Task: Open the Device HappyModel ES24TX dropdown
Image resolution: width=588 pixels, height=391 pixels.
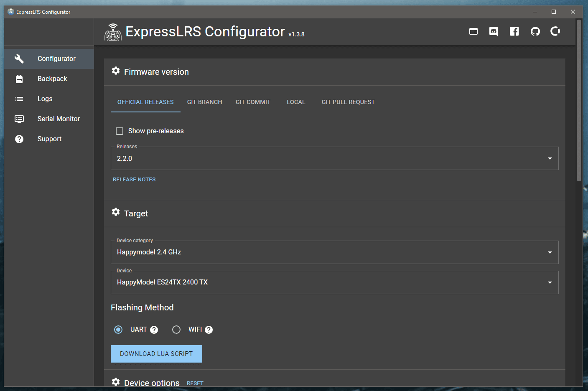Action: coord(334,282)
